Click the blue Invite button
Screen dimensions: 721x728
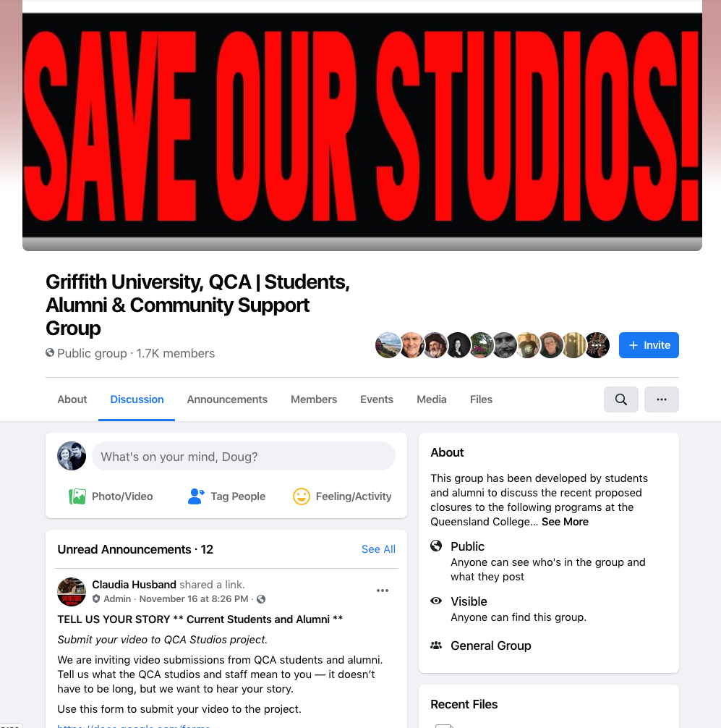pyautogui.click(x=649, y=345)
